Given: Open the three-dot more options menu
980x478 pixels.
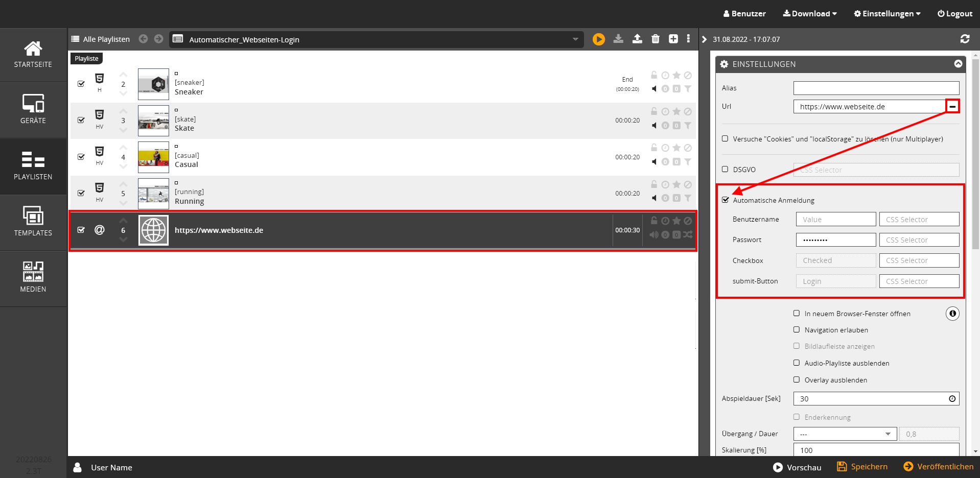Looking at the screenshot, I should pyautogui.click(x=688, y=39).
